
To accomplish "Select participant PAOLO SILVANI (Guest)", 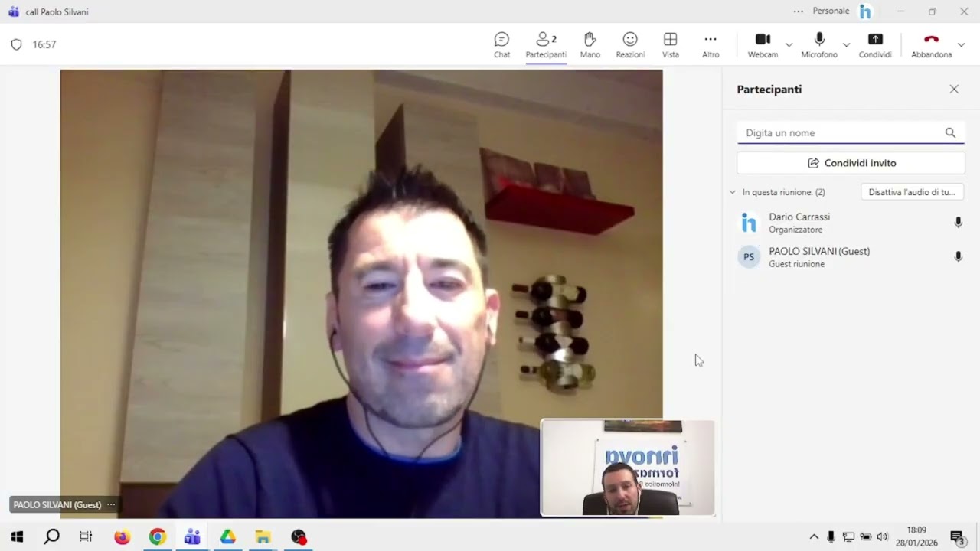I will tap(851, 257).
